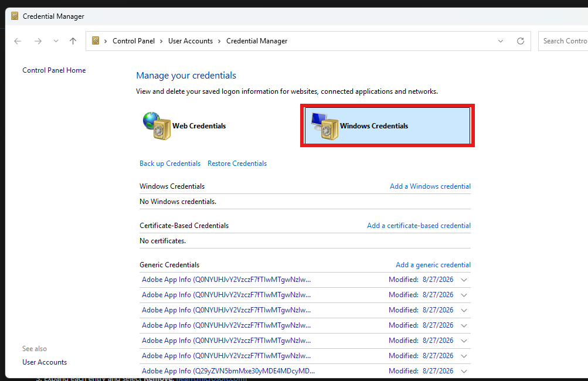The height and width of the screenshot is (381, 588).
Task: Expand the Adobe App Info (Q29yZVN5... chevron
Action: (464, 371)
